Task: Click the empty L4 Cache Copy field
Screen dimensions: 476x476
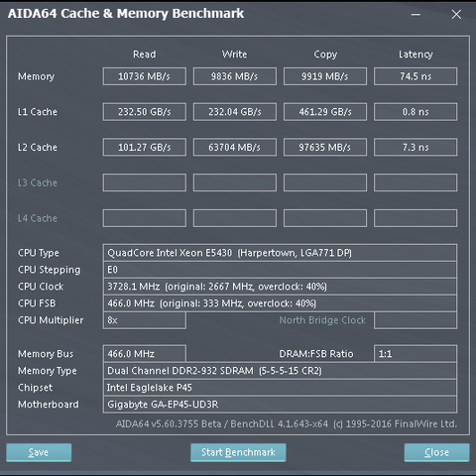Action: pos(325,218)
